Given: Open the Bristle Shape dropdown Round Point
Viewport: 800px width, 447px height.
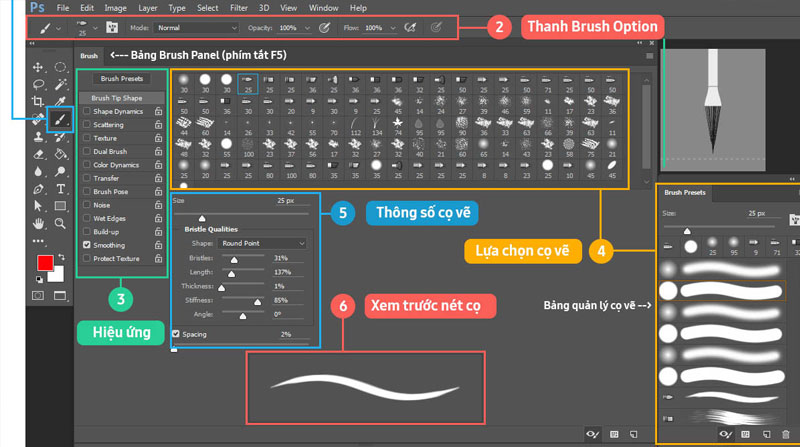Looking at the screenshot, I should click(x=262, y=243).
